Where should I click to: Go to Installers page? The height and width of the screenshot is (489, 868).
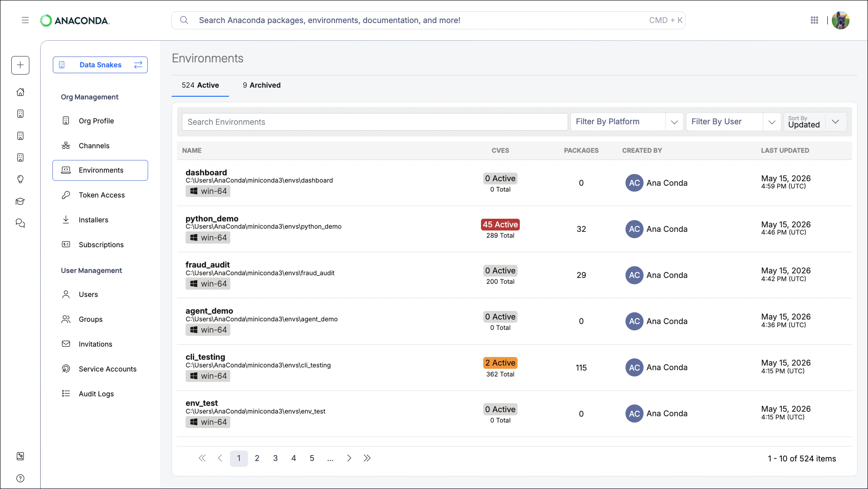point(100,220)
